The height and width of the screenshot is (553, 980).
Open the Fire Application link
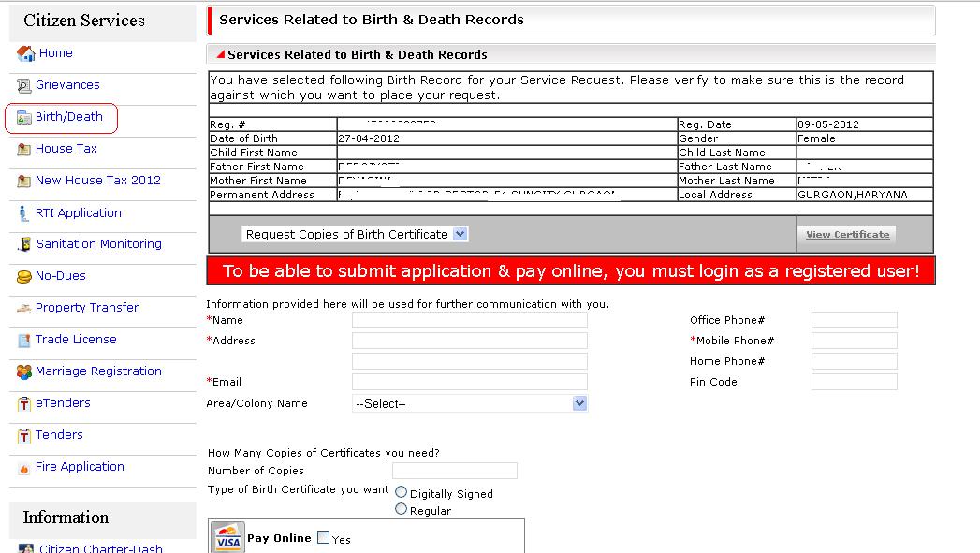click(x=80, y=468)
